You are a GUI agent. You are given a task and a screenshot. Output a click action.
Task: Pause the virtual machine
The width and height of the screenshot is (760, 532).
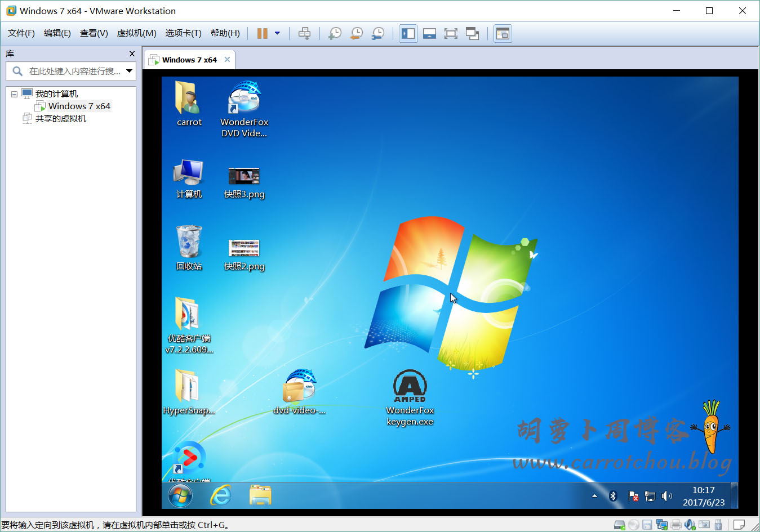(x=262, y=34)
